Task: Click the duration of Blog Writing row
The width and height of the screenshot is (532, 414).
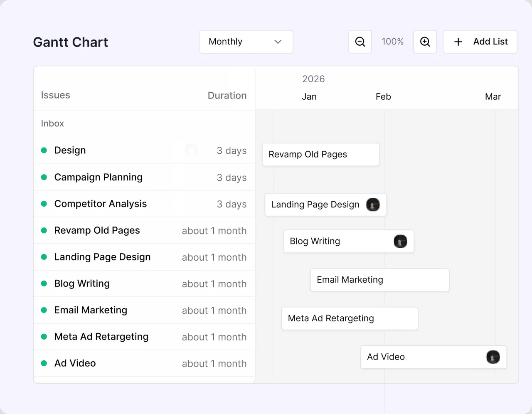Action: [214, 284]
